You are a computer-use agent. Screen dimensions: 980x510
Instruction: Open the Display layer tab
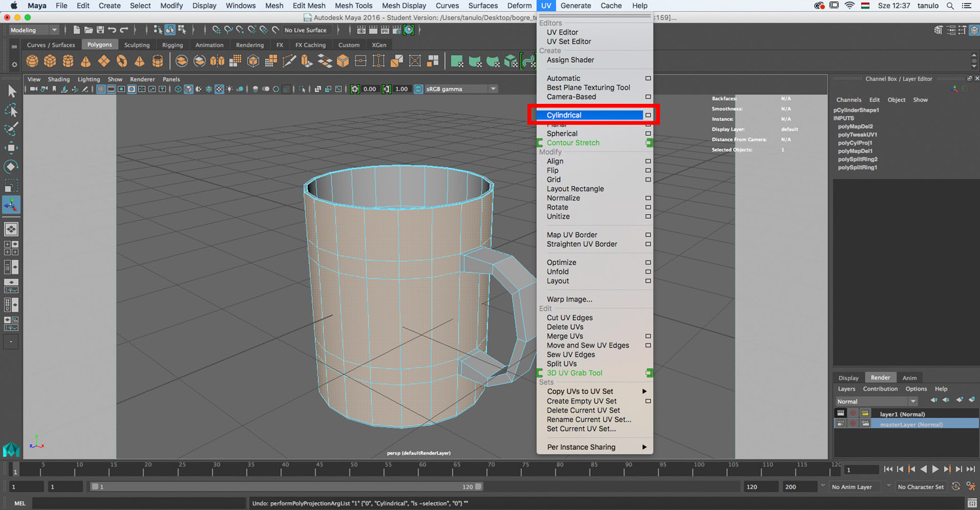[x=848, y=378]
